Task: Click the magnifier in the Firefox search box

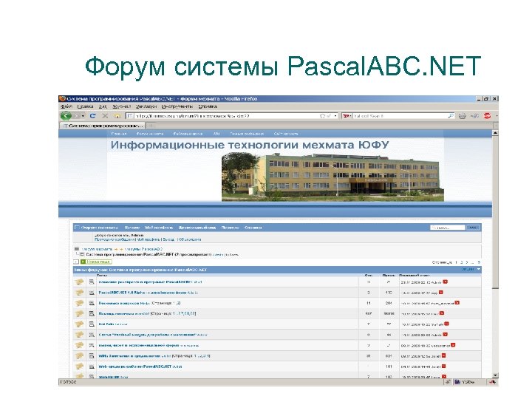Action: tap(451, 116)
